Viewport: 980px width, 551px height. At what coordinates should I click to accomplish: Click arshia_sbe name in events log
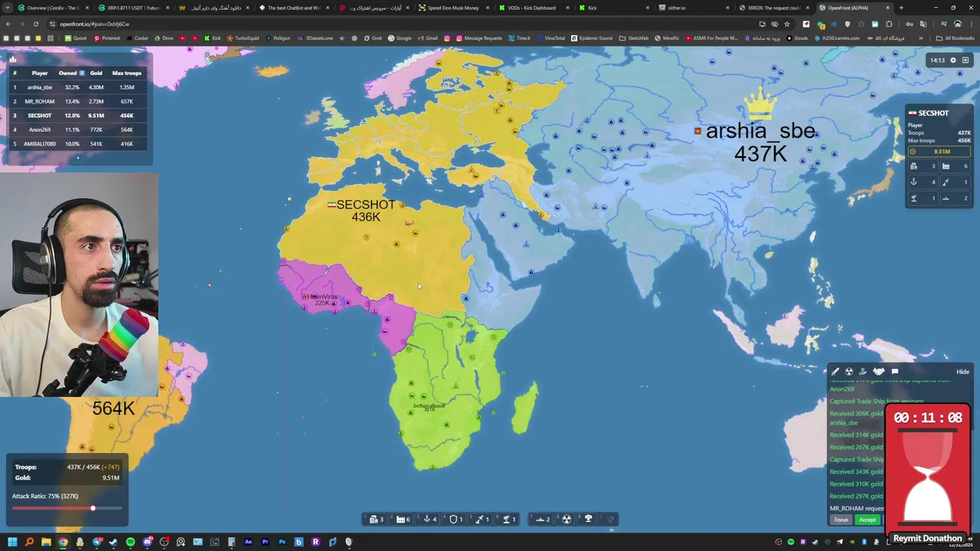coord(844,422)
